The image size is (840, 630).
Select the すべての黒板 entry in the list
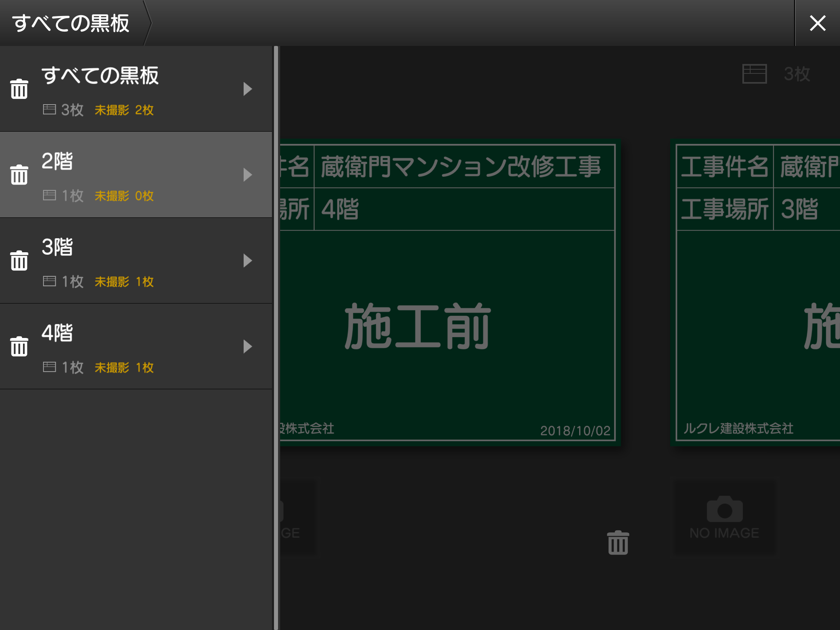(x=135, y=88)
